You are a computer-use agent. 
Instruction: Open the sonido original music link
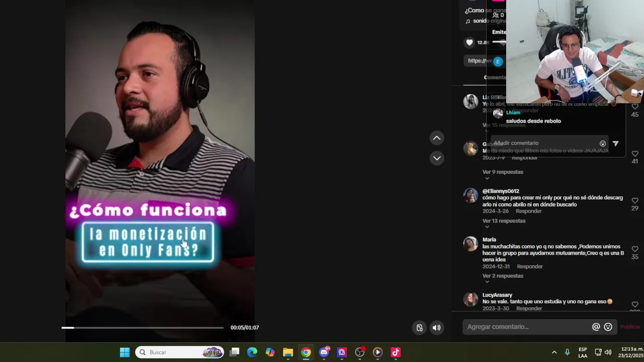(489, 21)
